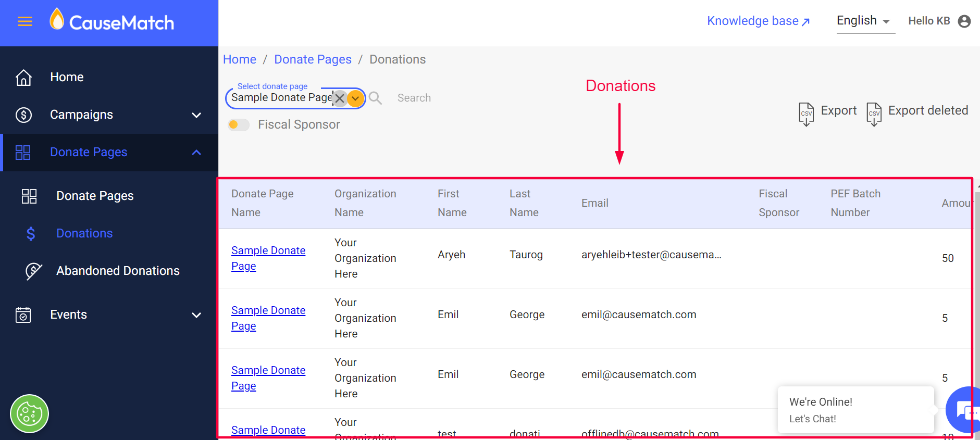Click Email column header
Image resolution: width=980 pixels, height=440 pixels.
tap(595, 203)
